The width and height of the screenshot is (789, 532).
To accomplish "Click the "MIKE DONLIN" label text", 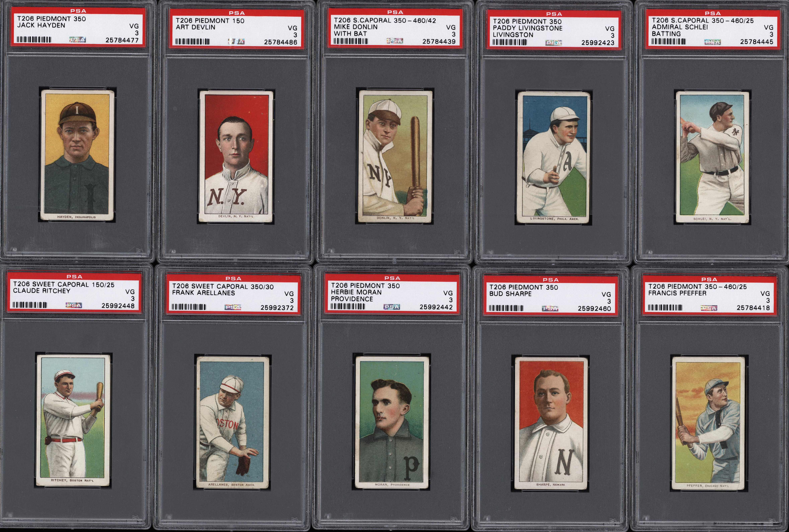I will point(355,27).
